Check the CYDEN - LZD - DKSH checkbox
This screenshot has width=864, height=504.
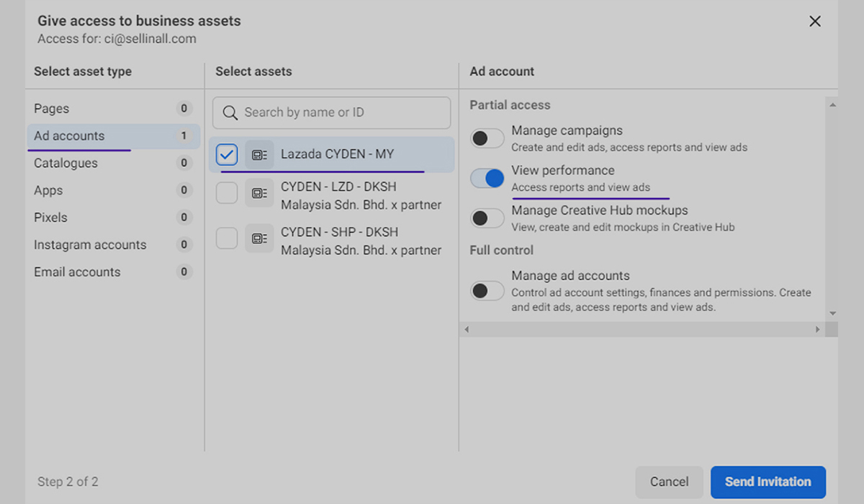[x=227, y=193]
